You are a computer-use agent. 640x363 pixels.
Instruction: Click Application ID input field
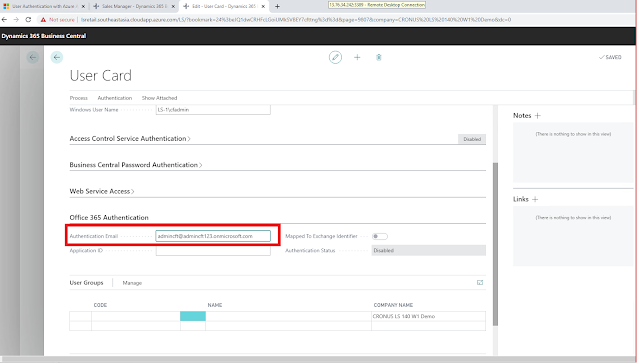click(x=213, y=251)
